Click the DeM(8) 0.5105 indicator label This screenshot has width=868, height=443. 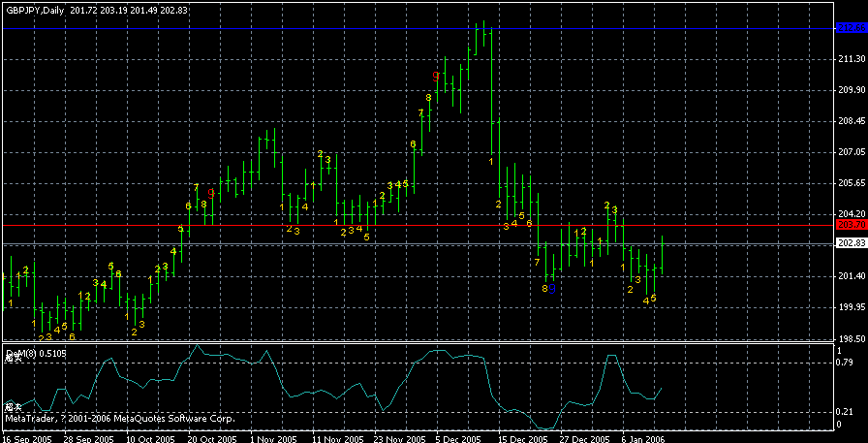tap(29, 351)
